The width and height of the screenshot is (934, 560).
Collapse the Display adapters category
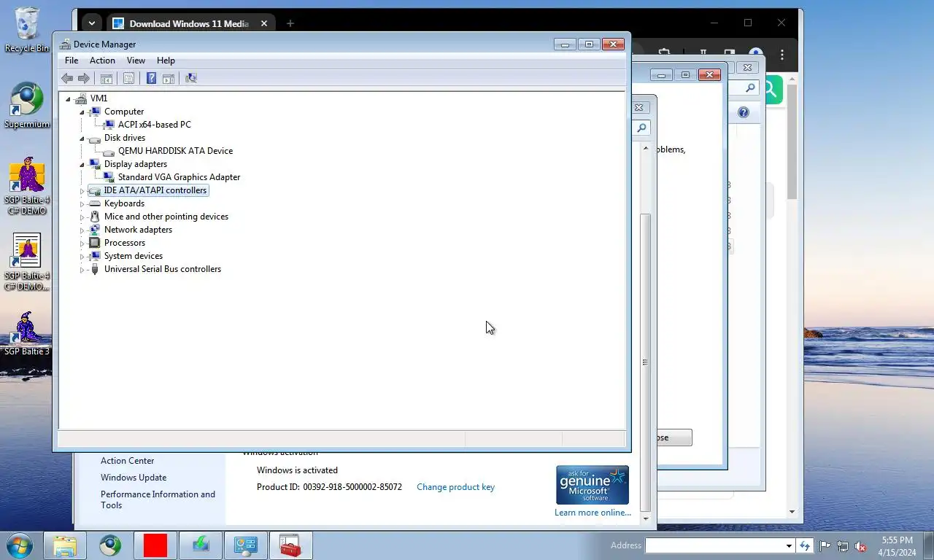(82, 165)
